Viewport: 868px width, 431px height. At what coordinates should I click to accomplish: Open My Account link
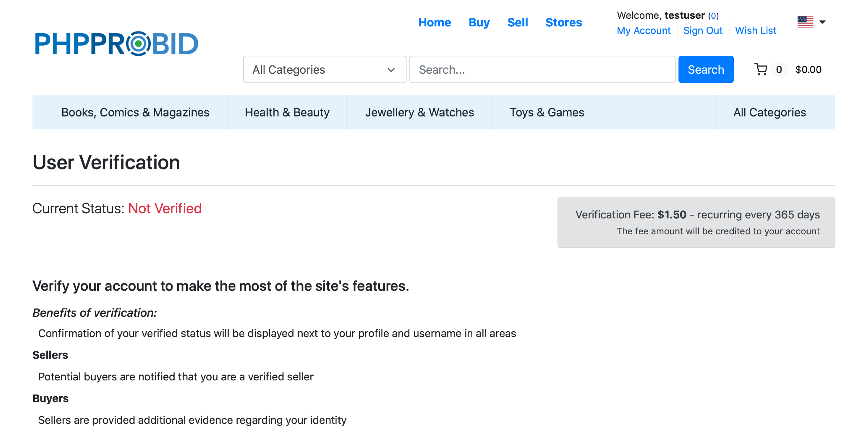tap(643, 31)
